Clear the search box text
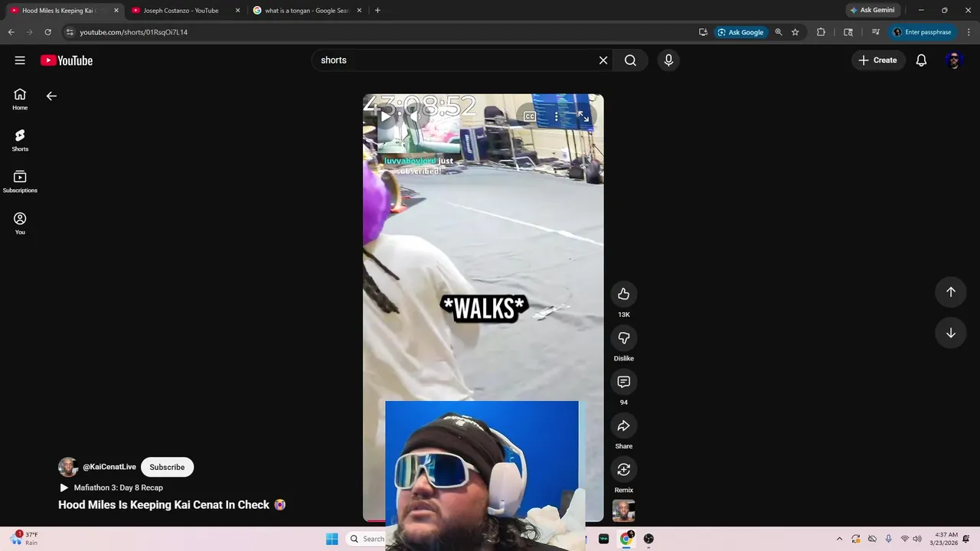This screenshot has height=551, width=980. (603, 60)
